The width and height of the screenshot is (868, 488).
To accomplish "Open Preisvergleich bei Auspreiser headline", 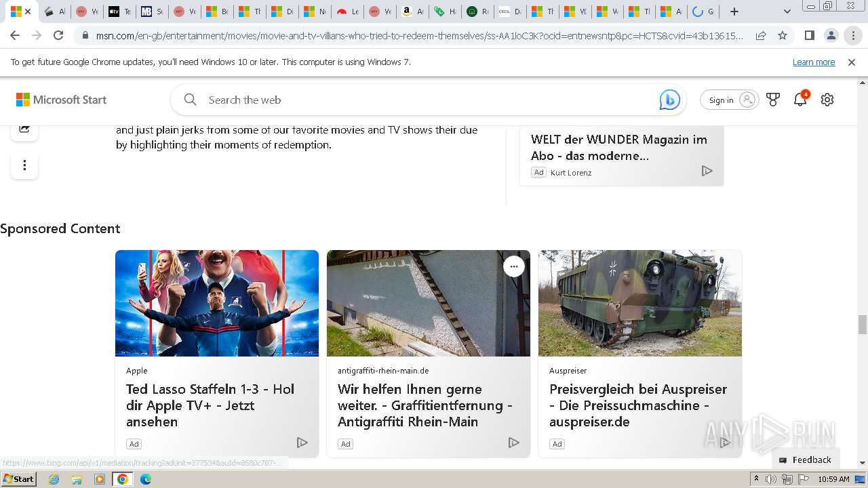I will coord(638,405).
